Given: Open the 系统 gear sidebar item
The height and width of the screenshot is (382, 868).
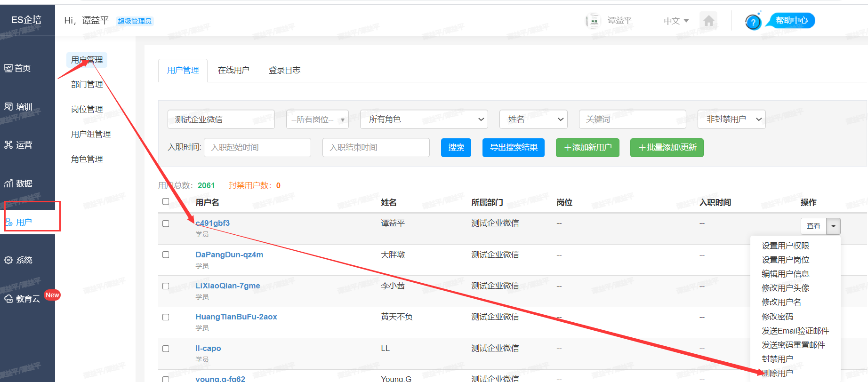Looking at the screenshot, I should click(18, 260).
